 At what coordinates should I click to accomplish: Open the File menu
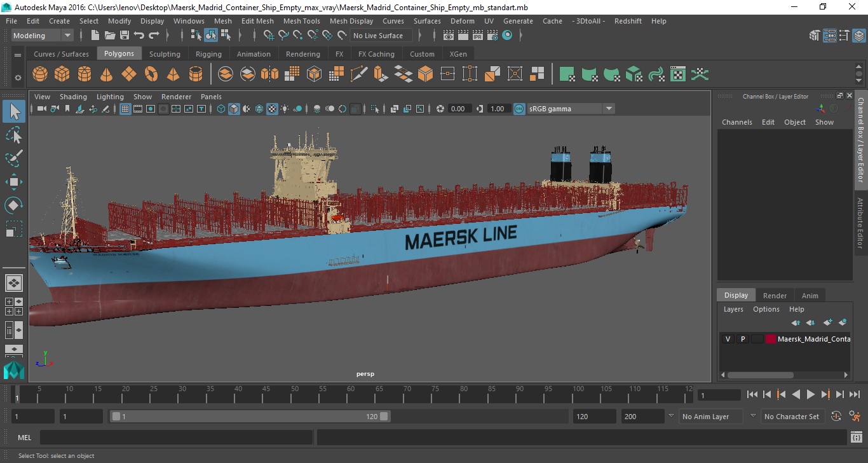(11, 21)
